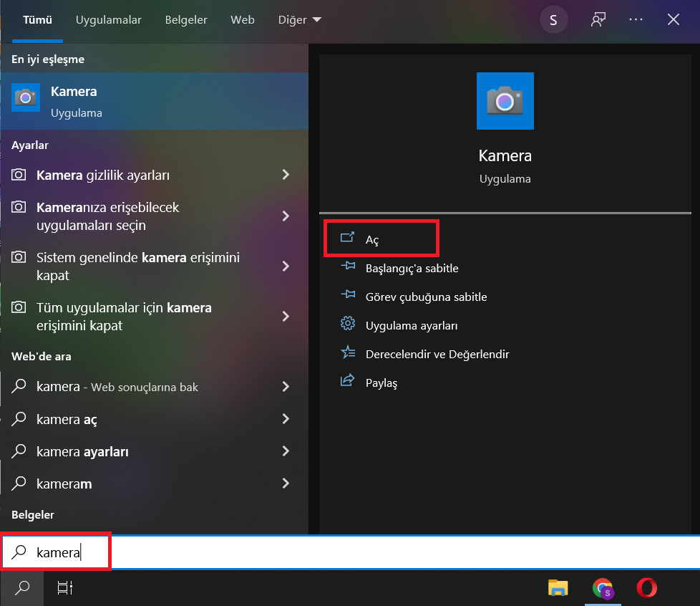Select the Web filter tab
700x606 pixels.
[243, 20]
